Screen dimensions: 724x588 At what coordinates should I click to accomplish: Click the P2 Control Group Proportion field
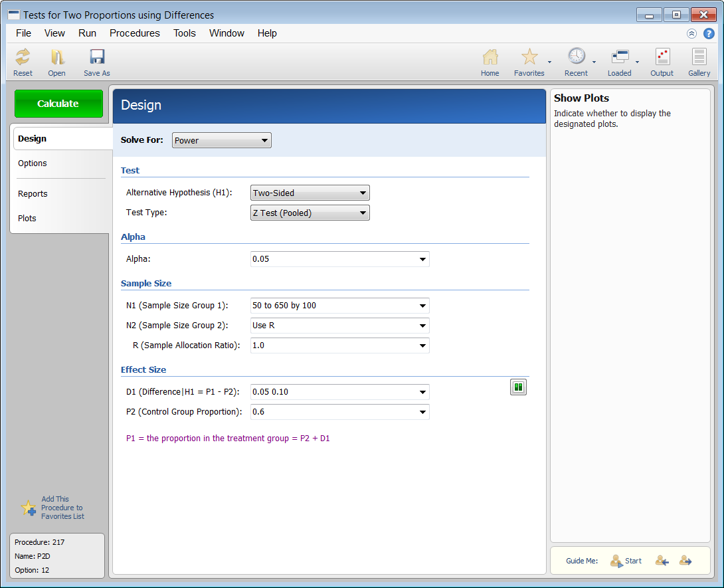[340, 412]
